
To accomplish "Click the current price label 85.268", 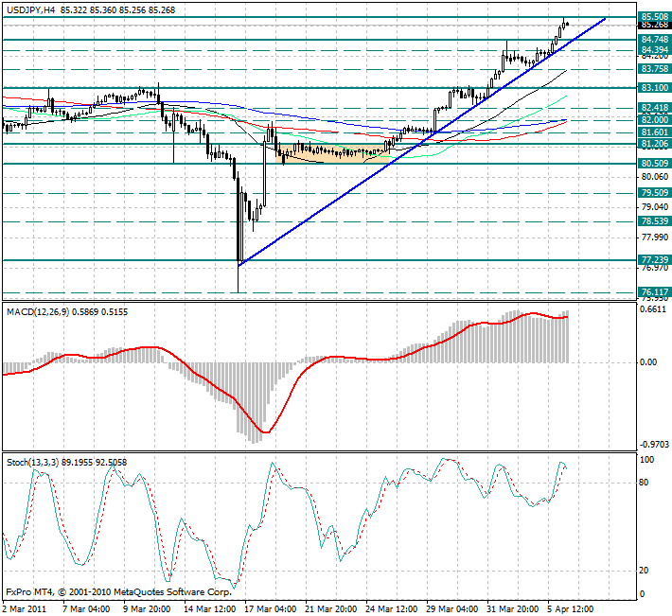I will 654,25.
